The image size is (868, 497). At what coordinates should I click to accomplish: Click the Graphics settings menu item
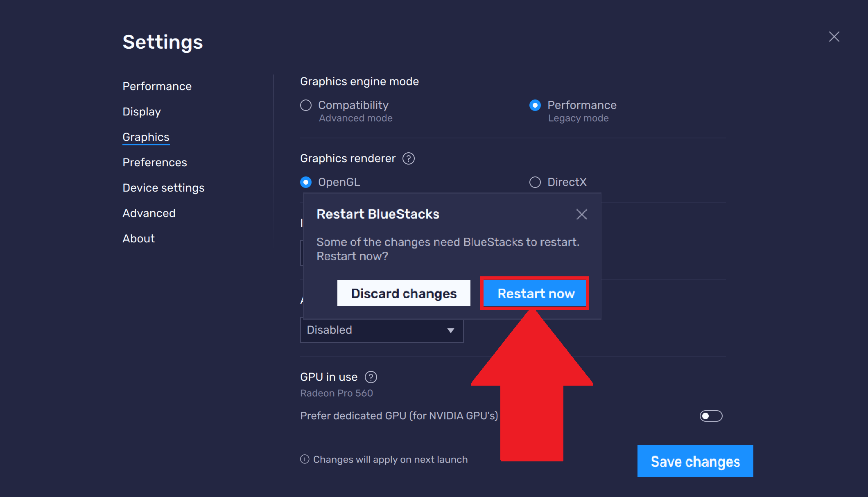point(146,137)
